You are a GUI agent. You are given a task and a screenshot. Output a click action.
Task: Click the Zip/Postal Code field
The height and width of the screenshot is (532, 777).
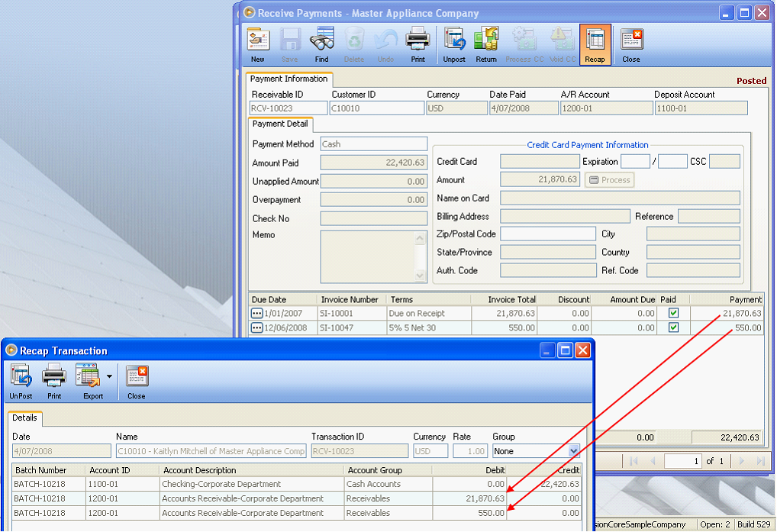(548, 234)
